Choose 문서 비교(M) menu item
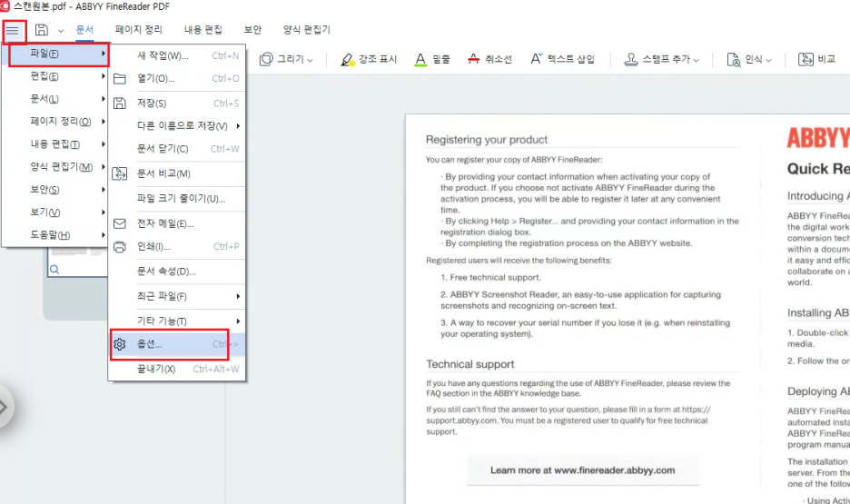850x504 pixels. pyautogui.click(x=177, y=173)
